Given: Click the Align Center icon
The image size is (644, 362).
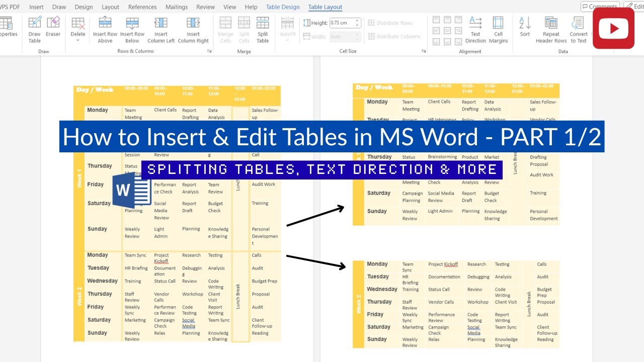Looking at the screenshot, I should [447, 31].
